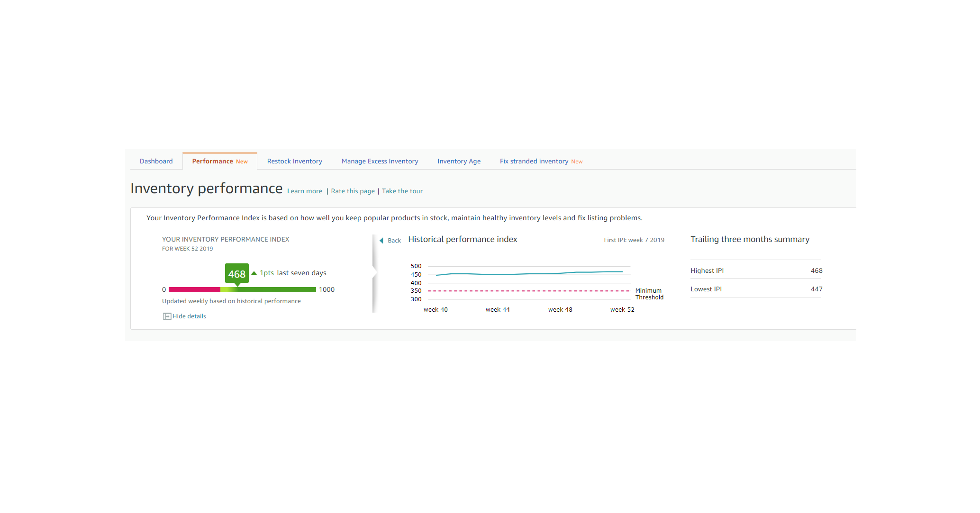Click the Back link beside chart
The width and height of the screenshot is (980, 513).
tap(394, 241)
